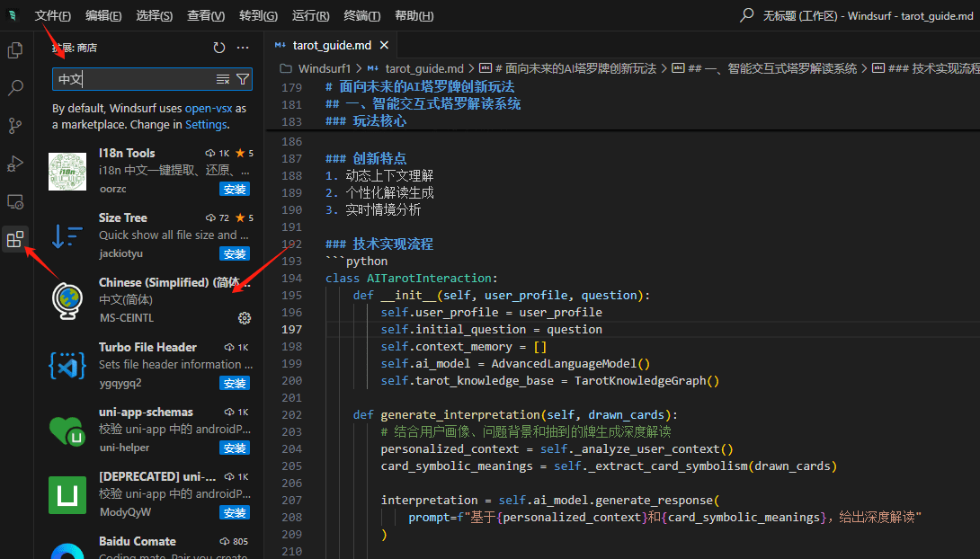
Task: Install the Size Tree extension
Action: point(235,253)
